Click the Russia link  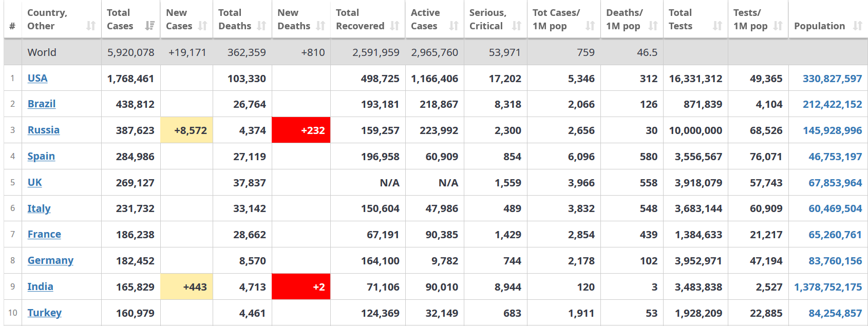click(44, 130)
